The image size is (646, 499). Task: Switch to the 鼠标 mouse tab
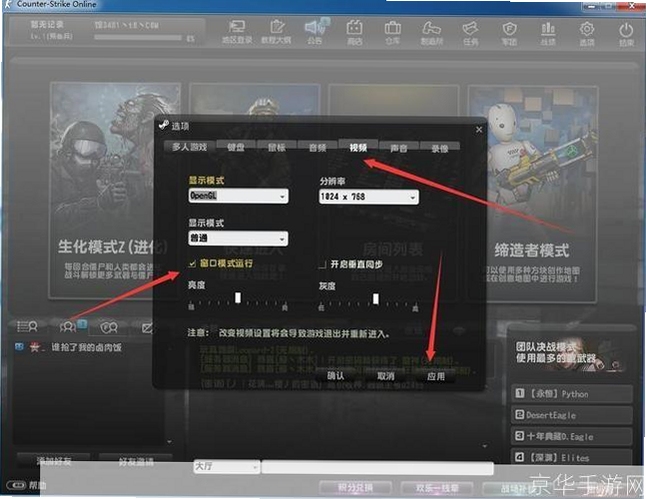[276, 148]
